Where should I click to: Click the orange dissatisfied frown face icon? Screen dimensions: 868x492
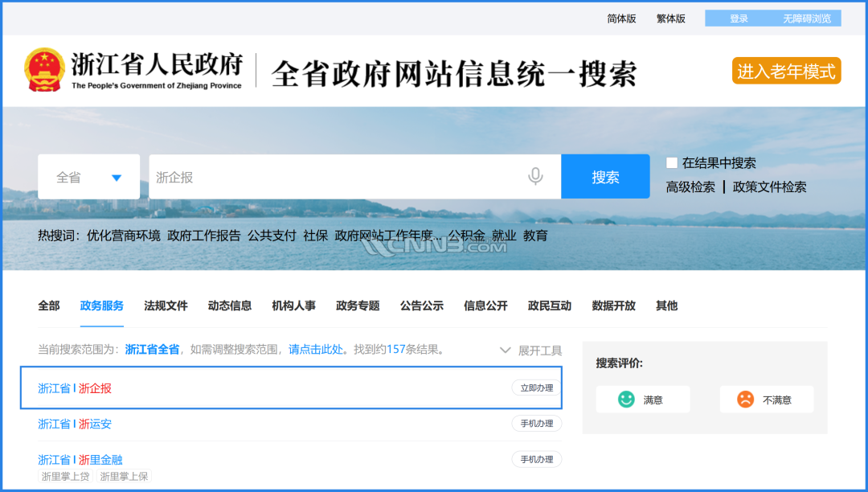[746, 399]
